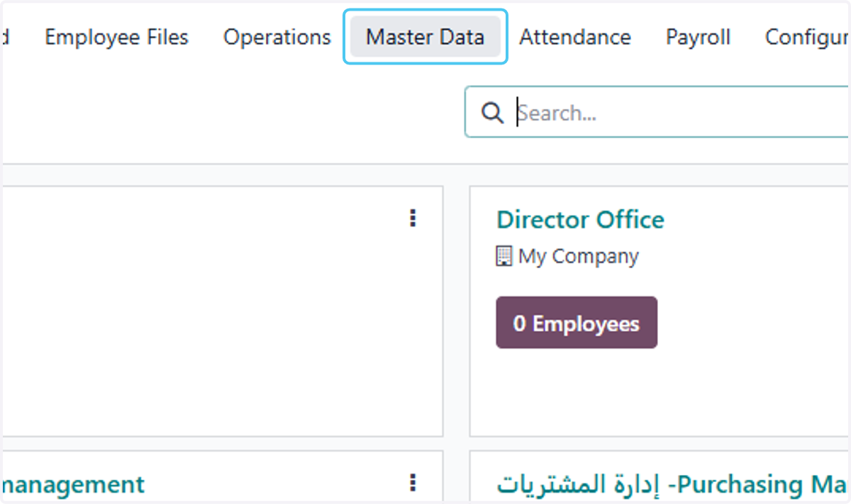Open the Payroll menu
Screen dimensions: 851x504
[x=699, y=37]
